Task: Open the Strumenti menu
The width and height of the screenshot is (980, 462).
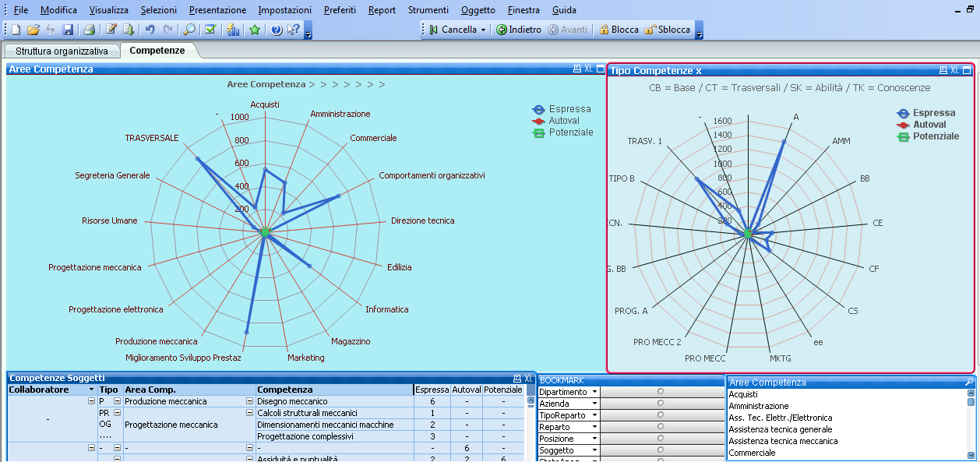Action: (x=428, y=10)
